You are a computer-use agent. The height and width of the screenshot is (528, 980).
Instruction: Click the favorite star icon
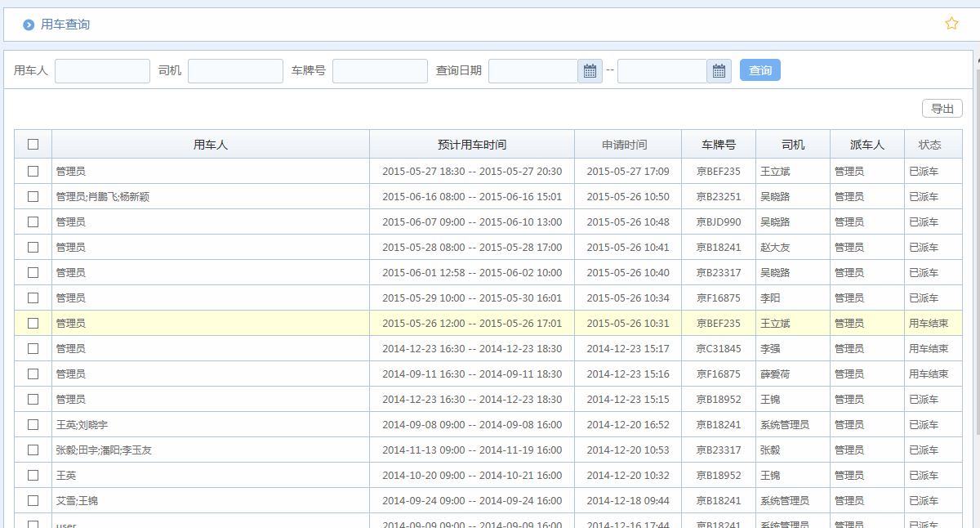[951, 24]
